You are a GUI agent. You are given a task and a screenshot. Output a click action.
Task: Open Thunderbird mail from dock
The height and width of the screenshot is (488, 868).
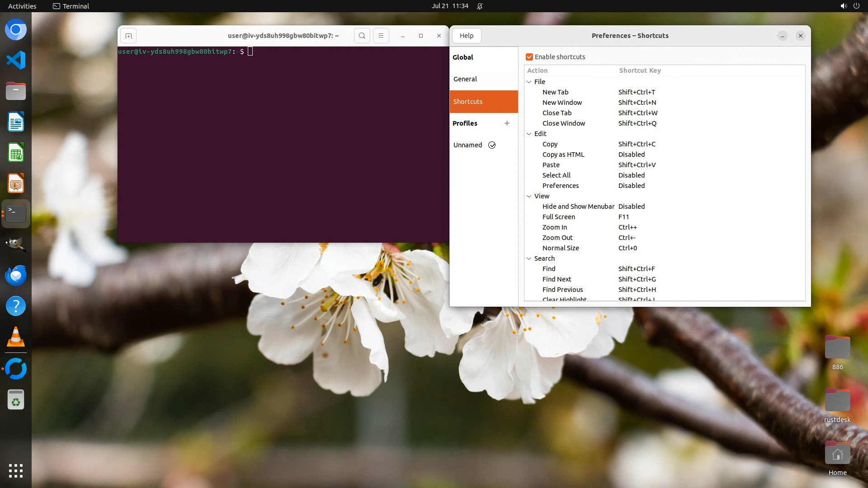[16, 275]
